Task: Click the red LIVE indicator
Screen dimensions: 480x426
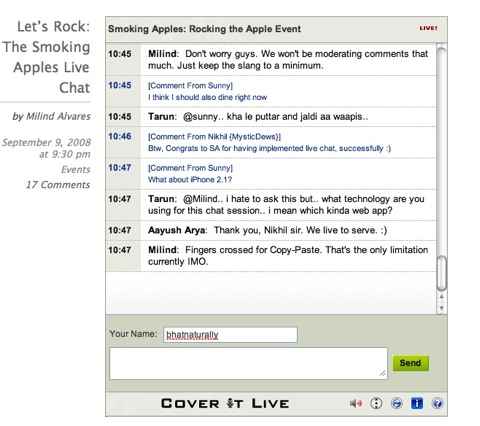Action: [x=428, y=28]
